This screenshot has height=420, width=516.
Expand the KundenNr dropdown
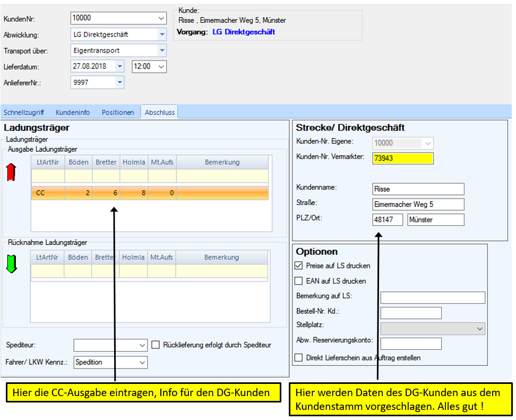click(161, 18)
